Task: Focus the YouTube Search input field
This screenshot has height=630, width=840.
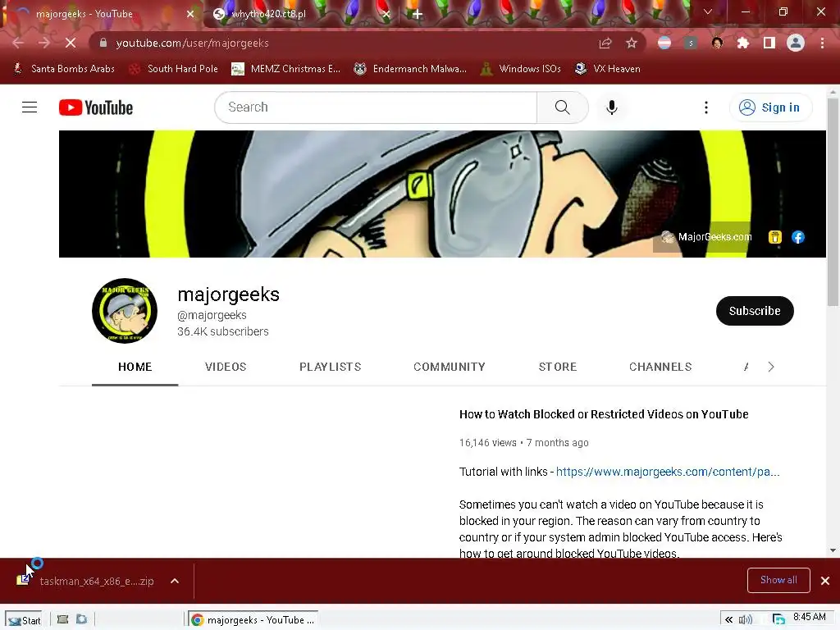Action: (x=376, y=107)
